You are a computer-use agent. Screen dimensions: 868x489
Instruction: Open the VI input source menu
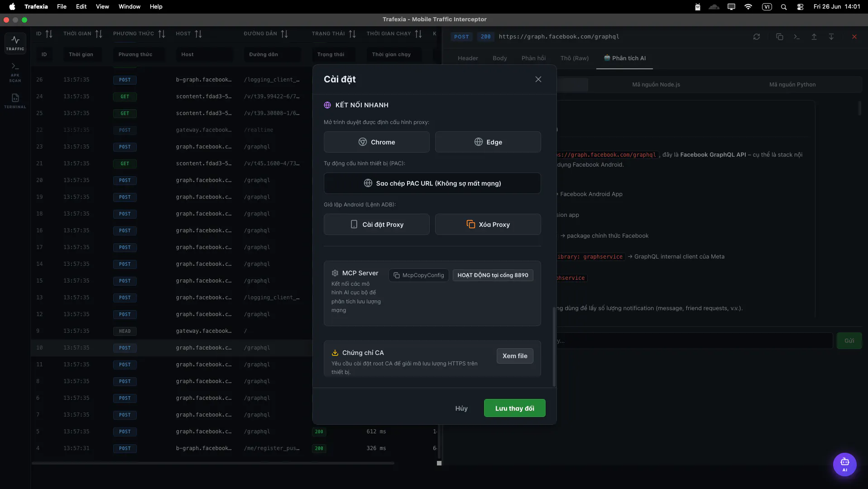click(x=767, y=7)
